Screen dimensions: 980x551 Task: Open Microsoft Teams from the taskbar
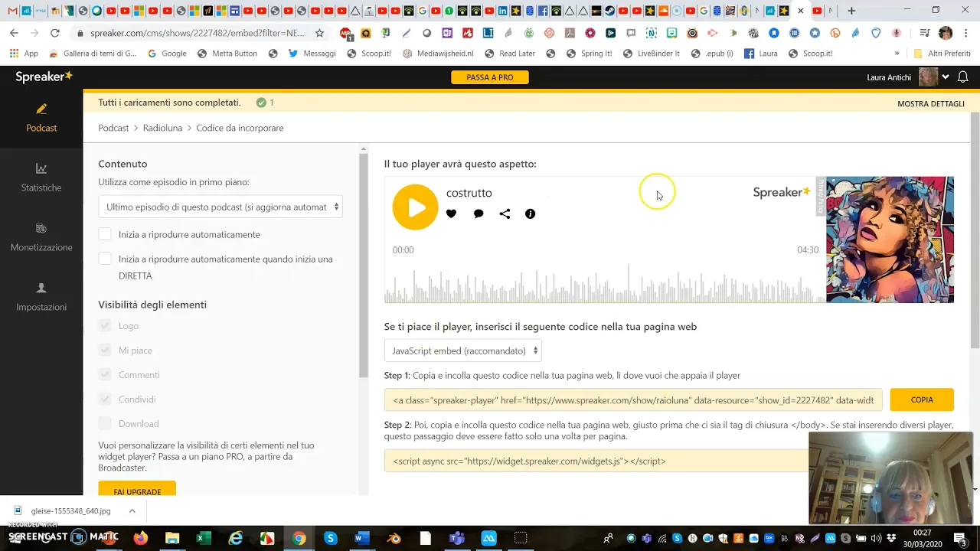coord(457,538)
